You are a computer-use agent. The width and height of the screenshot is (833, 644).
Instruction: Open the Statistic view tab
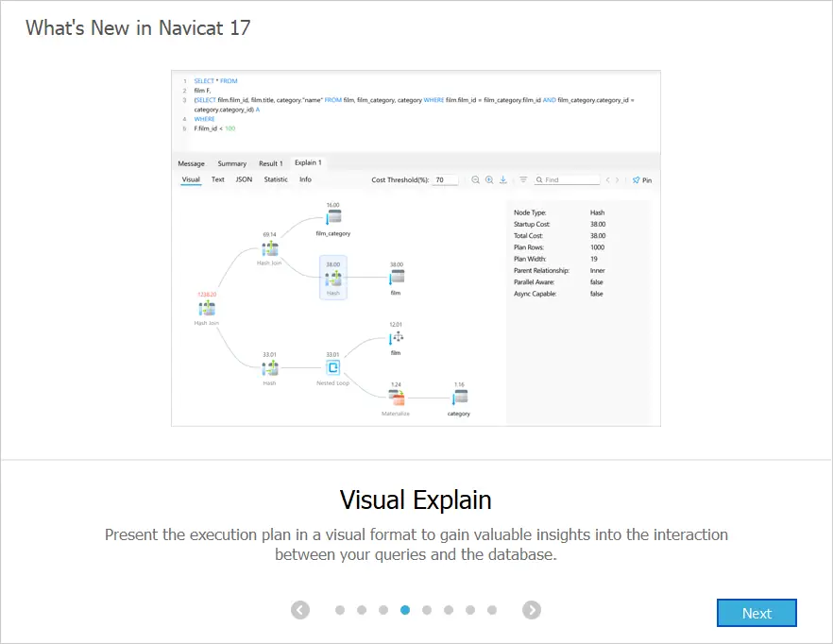coord(276,179)
